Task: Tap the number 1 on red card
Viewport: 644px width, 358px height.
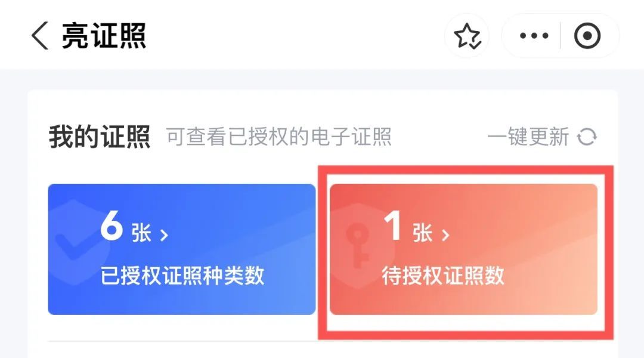Action: click(x=392, y=225)
